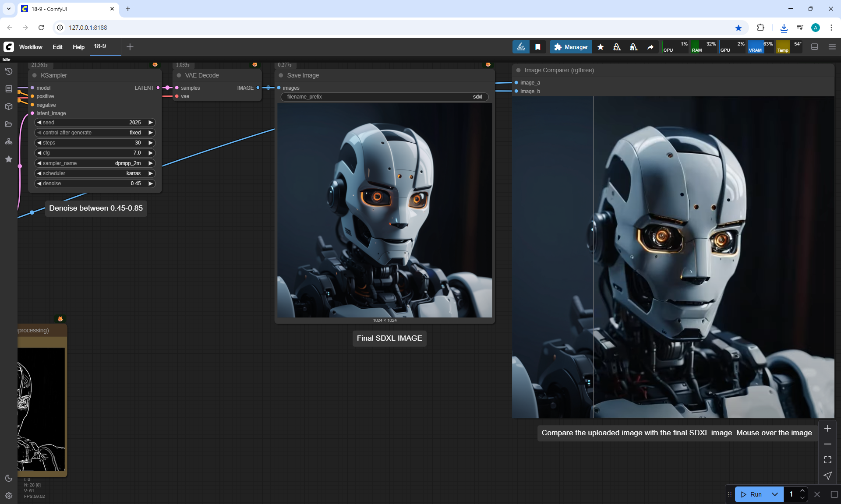This screenshot has width=841, height=504.
Task: Expand the Run button dropdown arrow
Action: 775,494
